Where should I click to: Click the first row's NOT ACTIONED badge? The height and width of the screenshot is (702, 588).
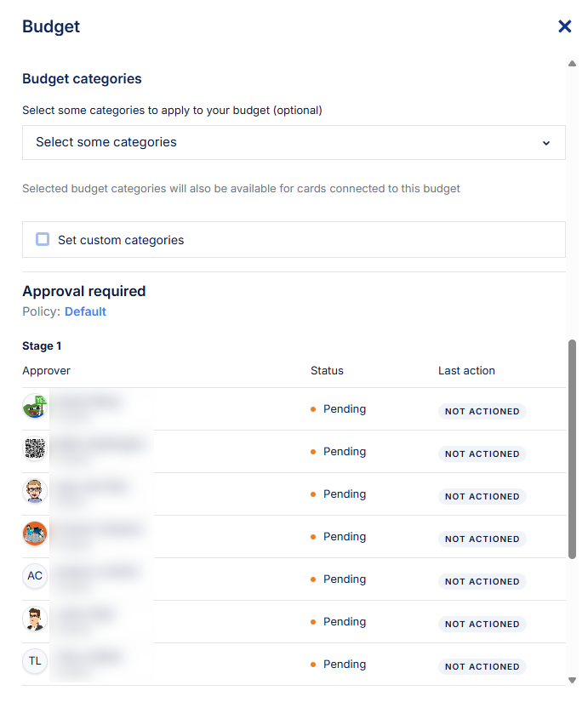point(482,411)
